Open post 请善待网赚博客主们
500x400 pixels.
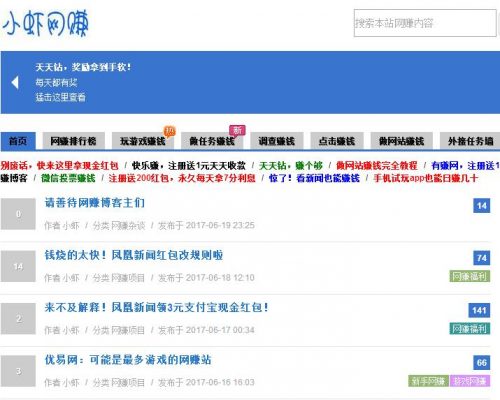(x=95, y=203)
